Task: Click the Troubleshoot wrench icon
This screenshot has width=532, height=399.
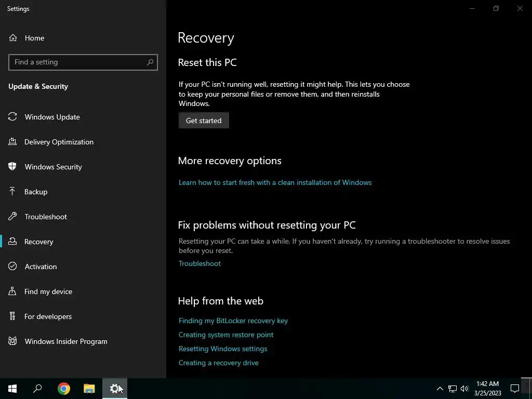Action: click(x=12, y=216)
